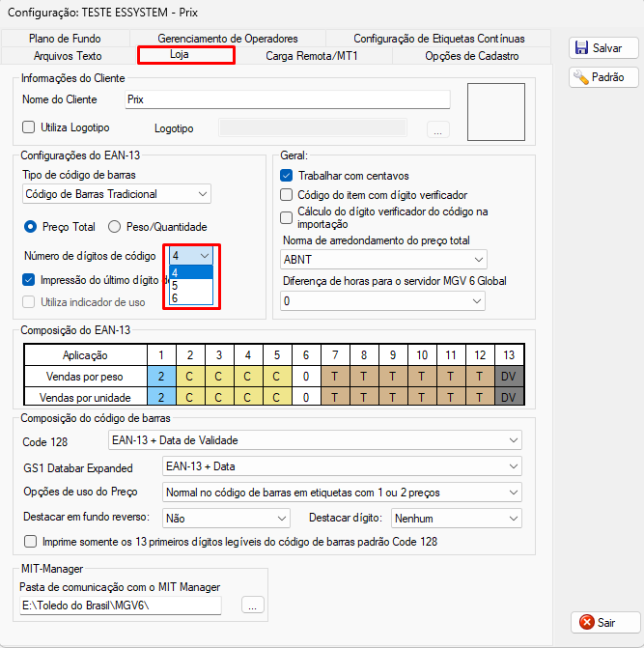This screenshot has height=648, width=644.
Task: Click the blue cell in Vendas por peso row
Action: [161, 376]
